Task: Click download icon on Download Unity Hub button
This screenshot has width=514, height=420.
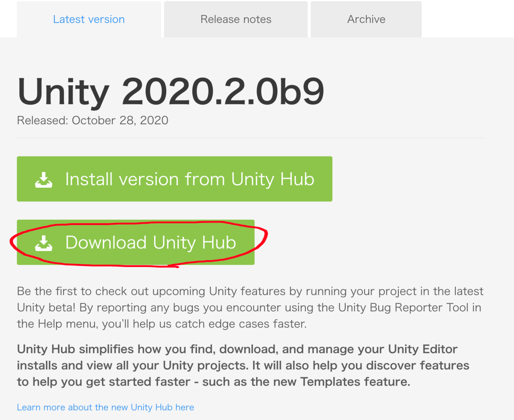Action: tap(44, 243)
